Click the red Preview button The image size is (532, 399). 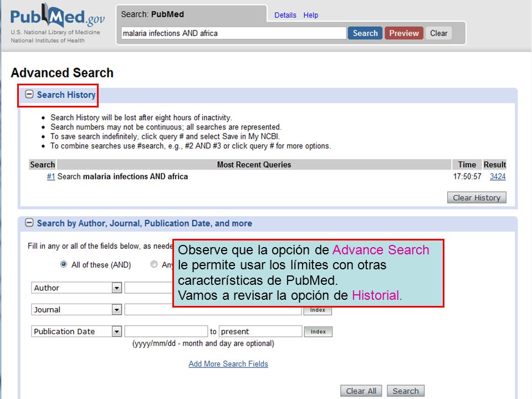[x=404, y=33]
